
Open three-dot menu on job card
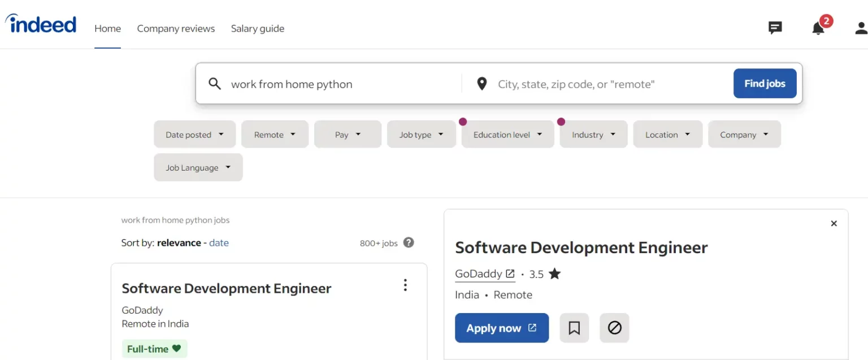[x=405, y=285]
